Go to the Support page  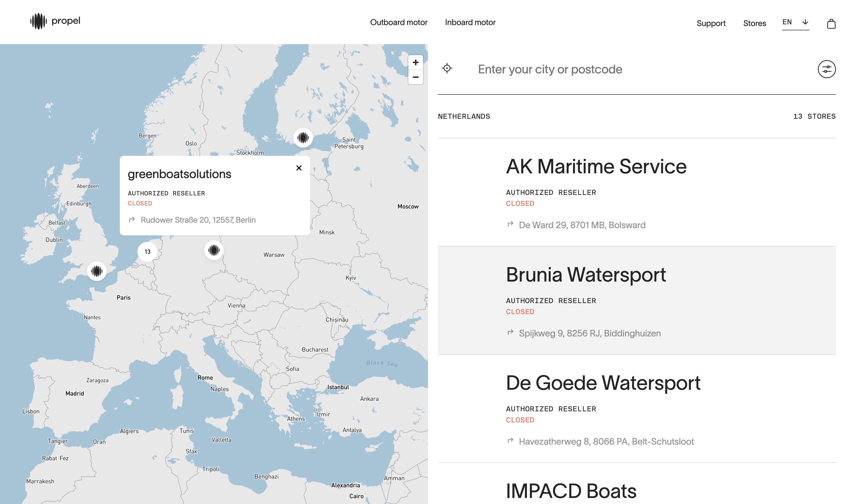point(711,23)
